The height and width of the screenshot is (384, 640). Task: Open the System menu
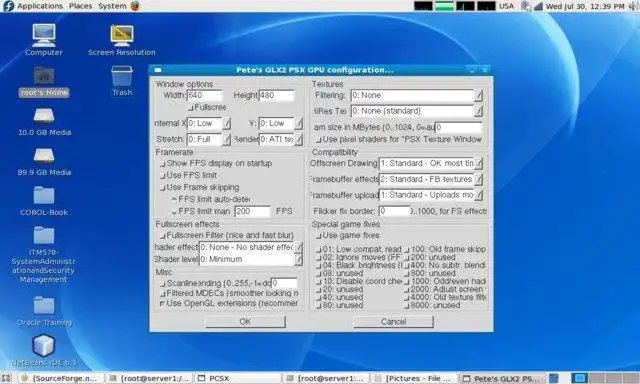(x=112, y=6)
